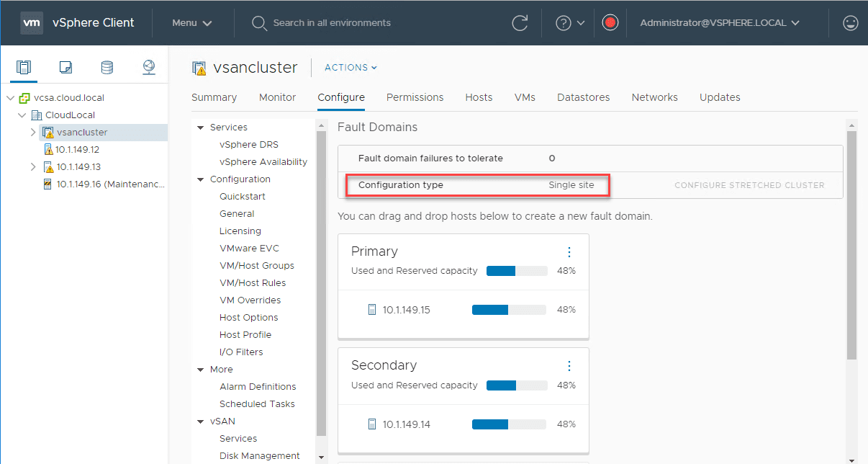Open the Networking inventory view icon

148,68
